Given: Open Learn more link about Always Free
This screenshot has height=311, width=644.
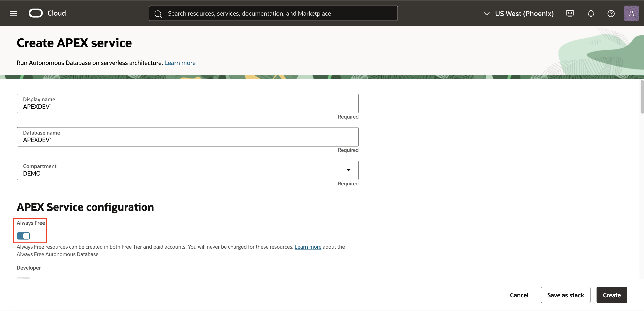Looking at the screenshot, I should pos(308,246).
